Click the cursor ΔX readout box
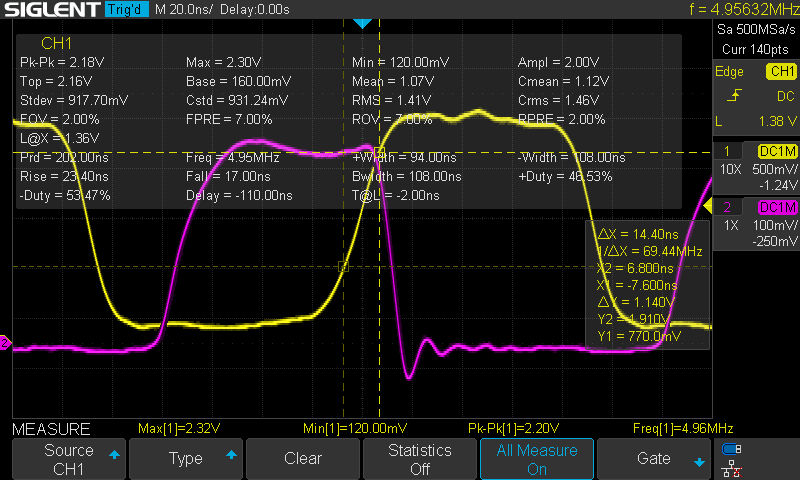This screenshot has height=480, width=800. pyautogui.click(x=647, y=284)
